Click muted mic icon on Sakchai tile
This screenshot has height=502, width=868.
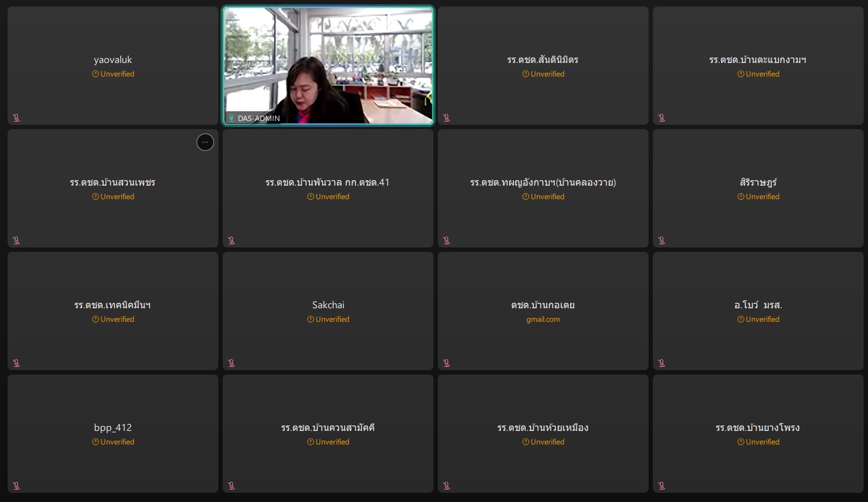point(231,363)
